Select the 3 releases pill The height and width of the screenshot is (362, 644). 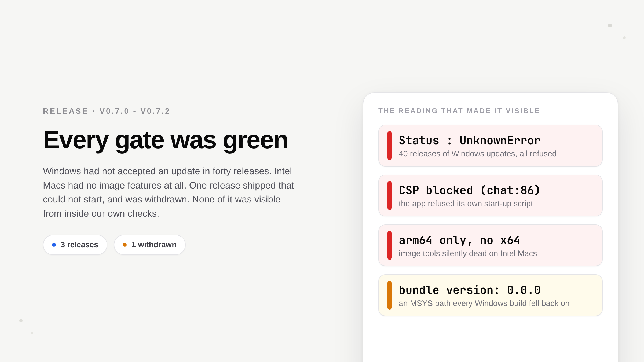pyautogui.click(x=75, y=245)
